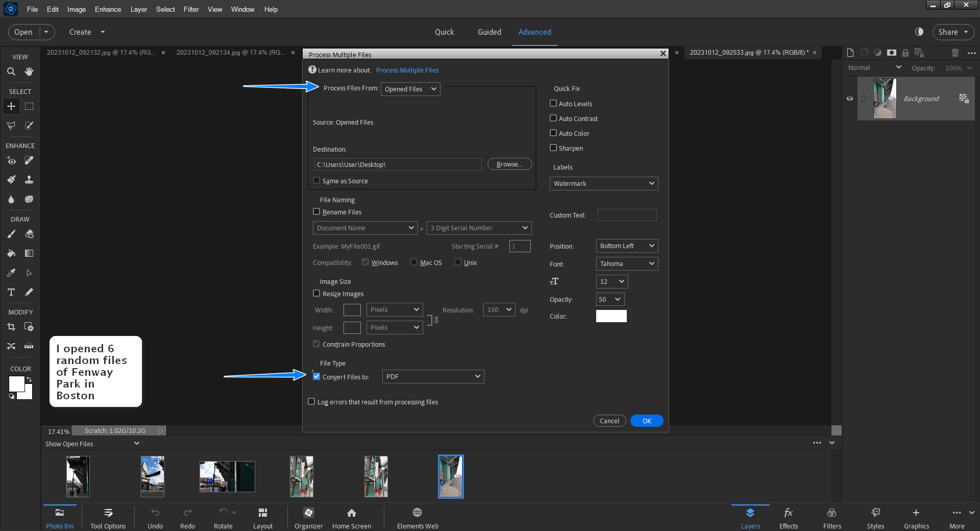Screen dimensions: 980x531
Task: Uncheck Convert Files to
Action: [x=316, y=376]
